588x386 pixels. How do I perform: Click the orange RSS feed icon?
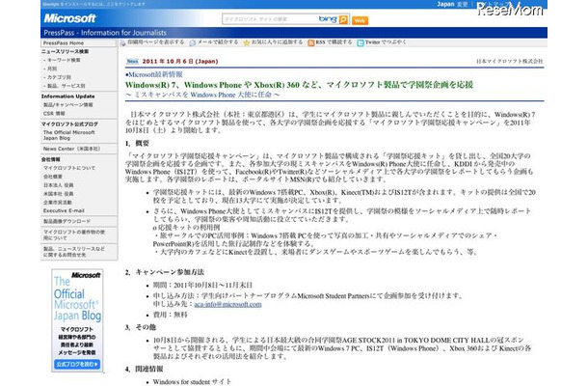pos(311,42)
